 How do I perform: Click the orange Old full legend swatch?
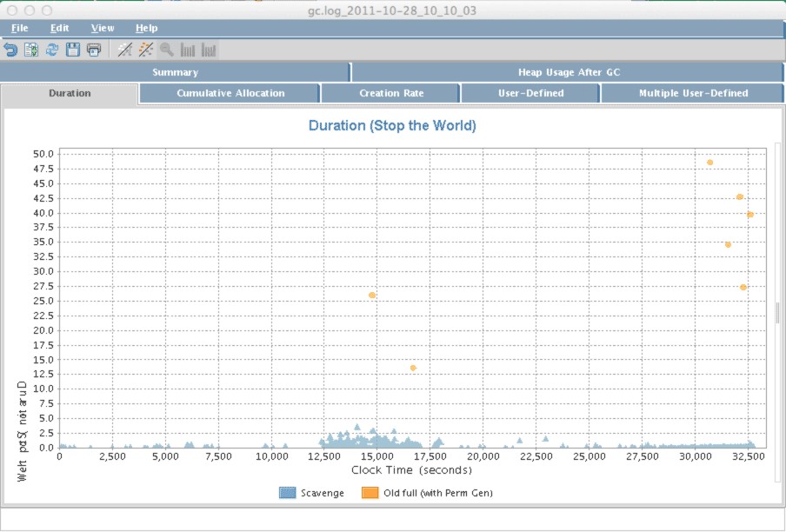(x=370, y=493)
